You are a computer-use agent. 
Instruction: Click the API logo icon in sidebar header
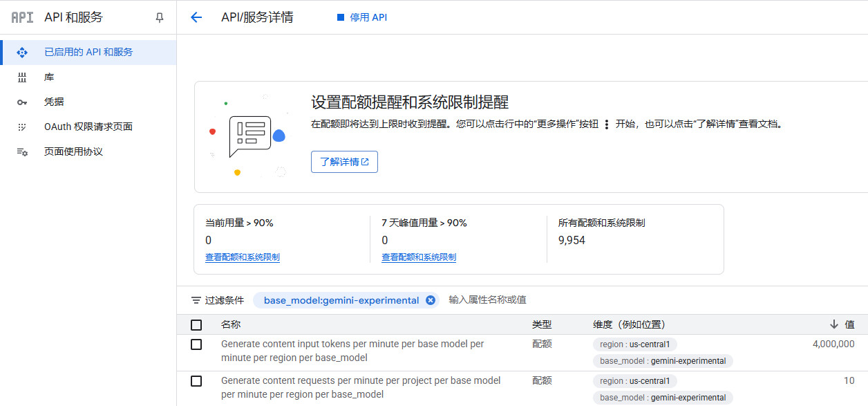(x=22, y=17)
